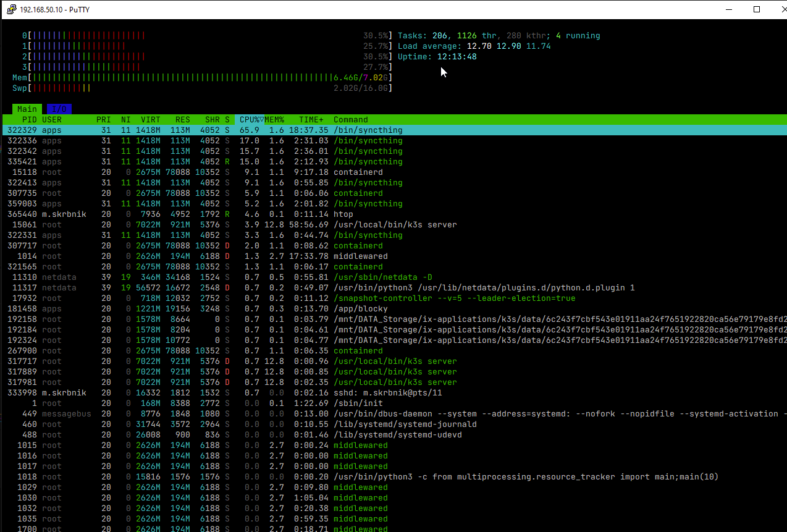787x532 pixels.
Task: Select k3s server thread row PID 317717
Action: 395,361
